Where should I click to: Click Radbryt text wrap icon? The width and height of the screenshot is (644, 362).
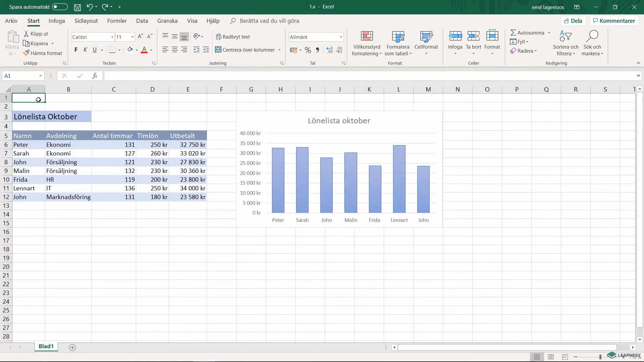218,37
